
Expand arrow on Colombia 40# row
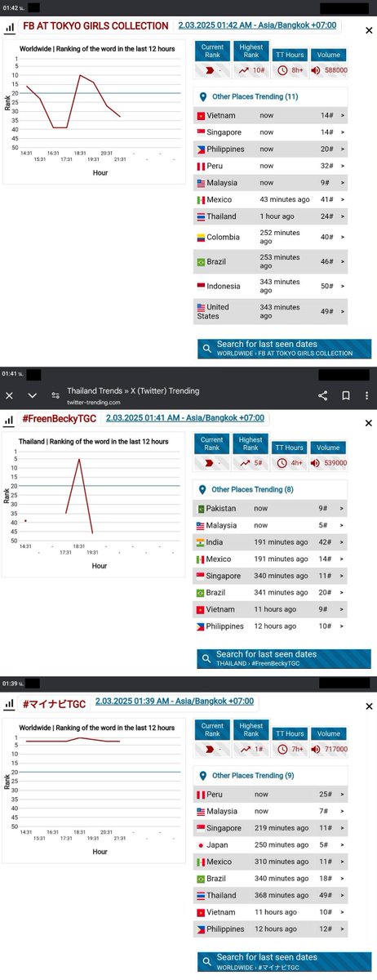pyautogui.click(x=343, y=238)
